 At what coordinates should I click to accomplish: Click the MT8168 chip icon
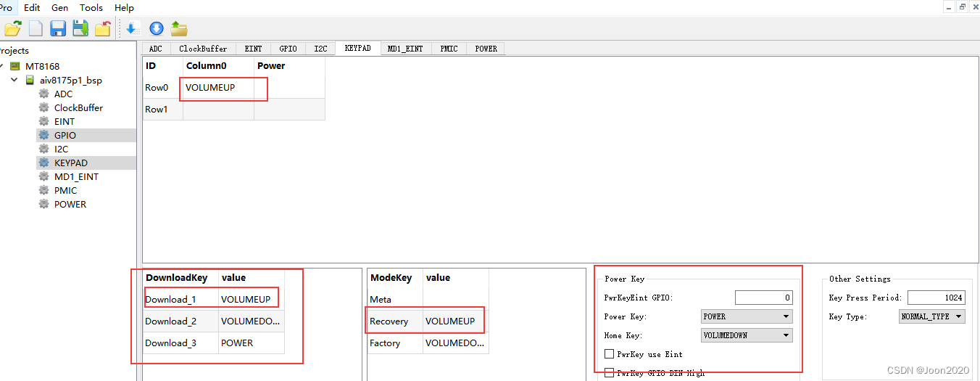[x=15, y=66]
